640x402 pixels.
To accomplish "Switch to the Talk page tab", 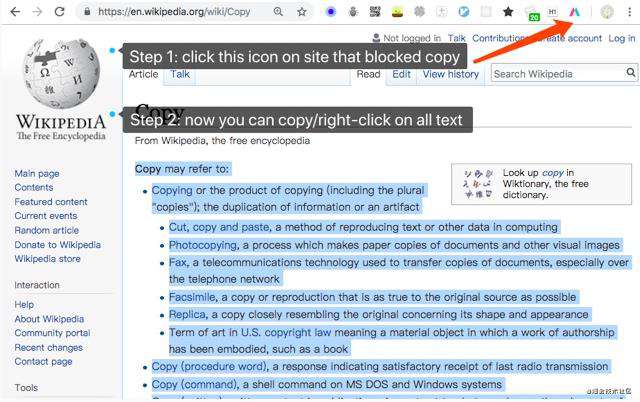I will point(180,74).
